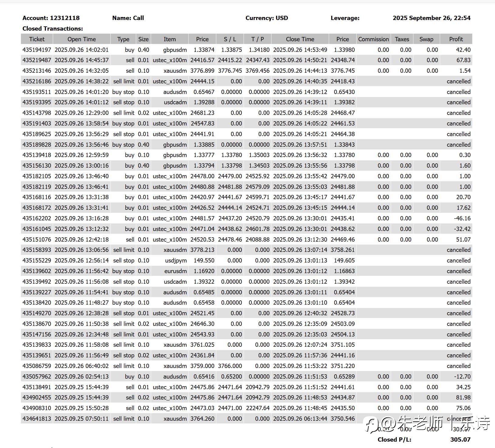The image size is (495, 448).
Task: Click the Closed P/L: label
Action: coord(394,440)
